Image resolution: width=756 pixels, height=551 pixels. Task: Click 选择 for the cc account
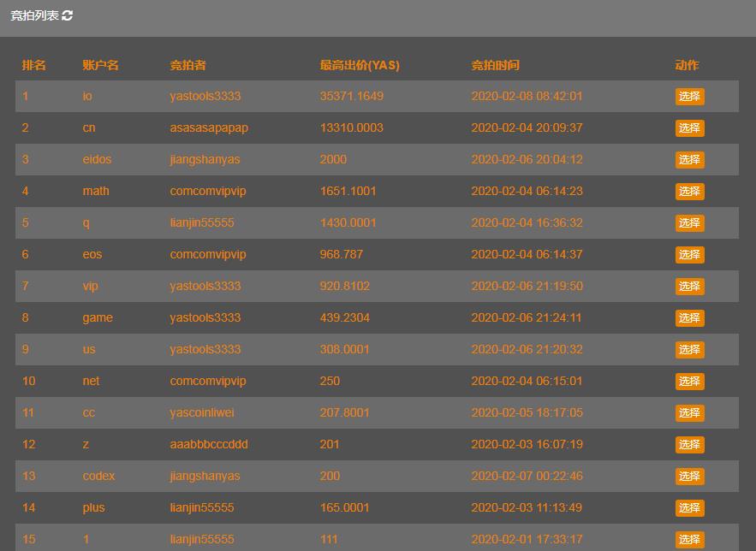[x=689, y=412]
